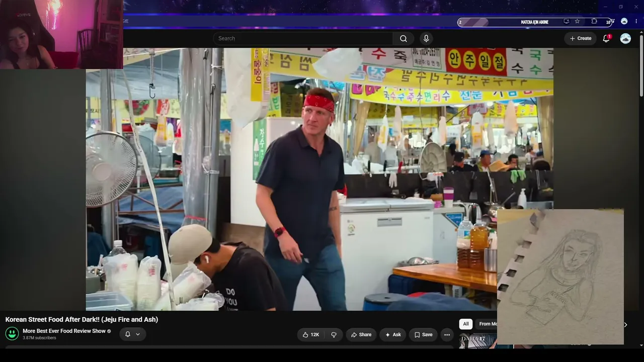Image resolution: width=644 pixels, height=362 pixels.
Task: Open more actions three-dot menu under video
Action: point(447,334)
